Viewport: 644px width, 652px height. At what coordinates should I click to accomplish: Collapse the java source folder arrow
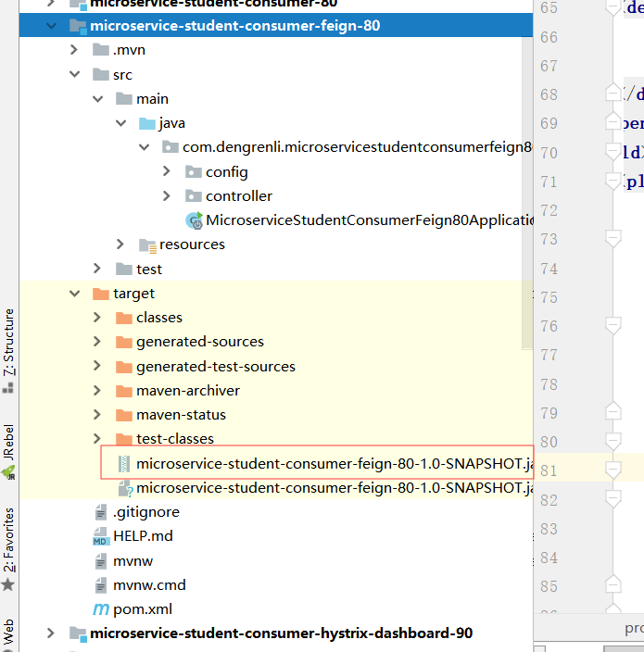(121, 123)
